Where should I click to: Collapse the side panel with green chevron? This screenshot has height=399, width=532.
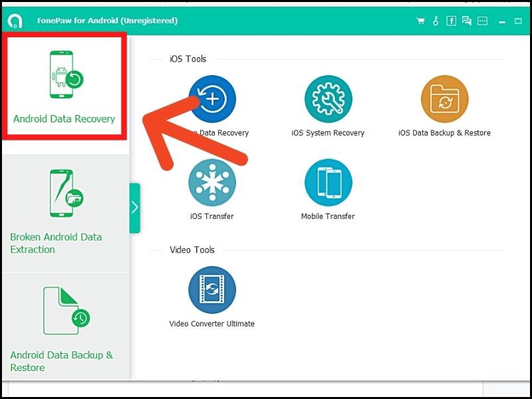(135, 207)
